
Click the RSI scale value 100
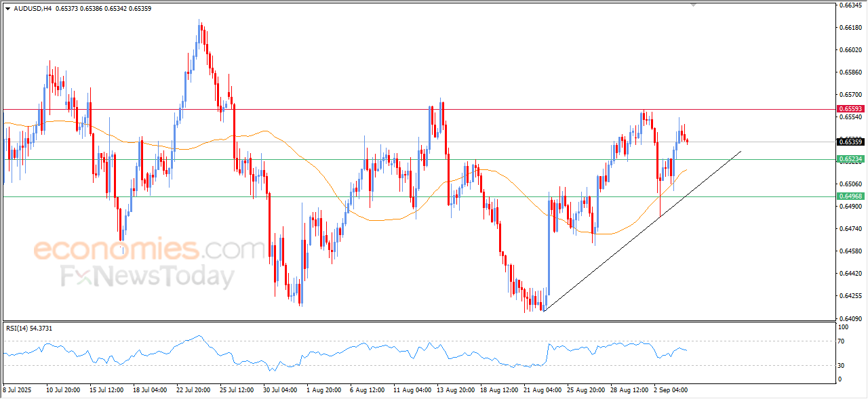coord(844,327)
